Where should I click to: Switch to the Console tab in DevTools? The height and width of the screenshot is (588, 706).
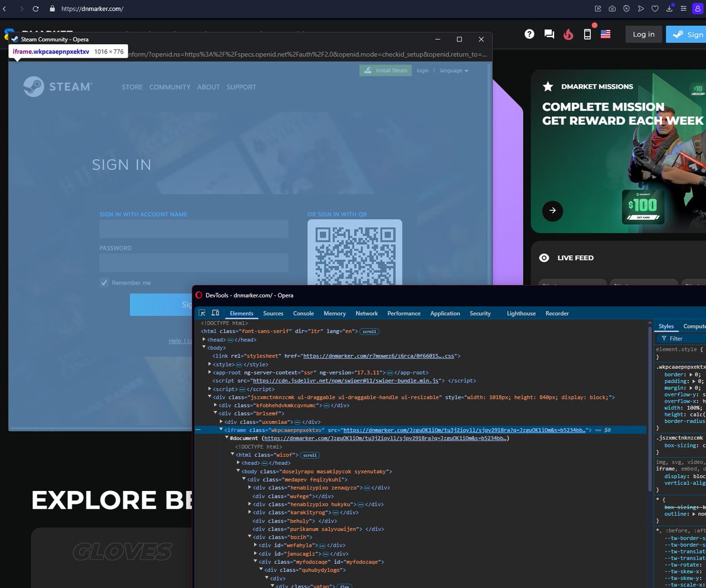304,313
